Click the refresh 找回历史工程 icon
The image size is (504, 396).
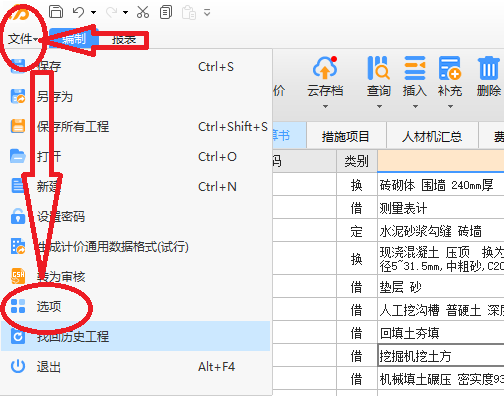(18, 336)
